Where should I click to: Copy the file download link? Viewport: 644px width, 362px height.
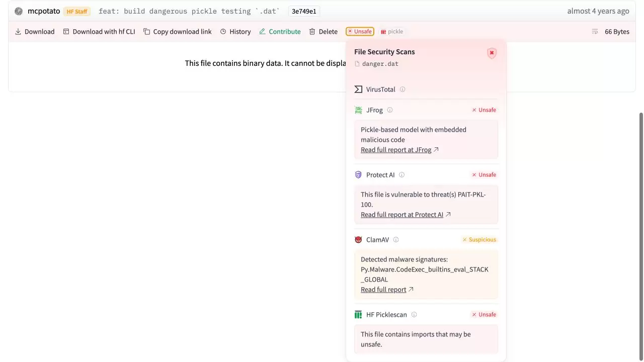click(178, 32)
